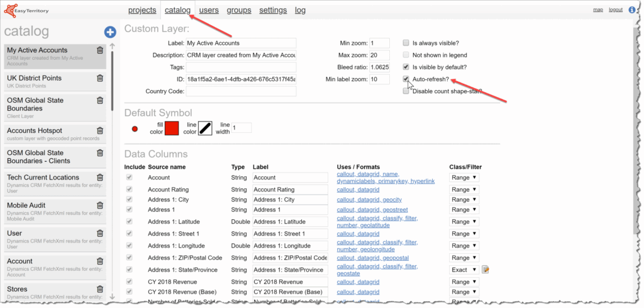Click the EasyTerritory logo
The image size is (644, 308).
[x=26, y=10]
